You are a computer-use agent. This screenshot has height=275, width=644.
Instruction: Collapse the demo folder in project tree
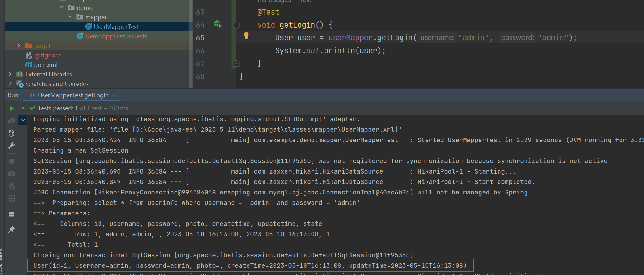pyautogui.click(x=61, y=7)
